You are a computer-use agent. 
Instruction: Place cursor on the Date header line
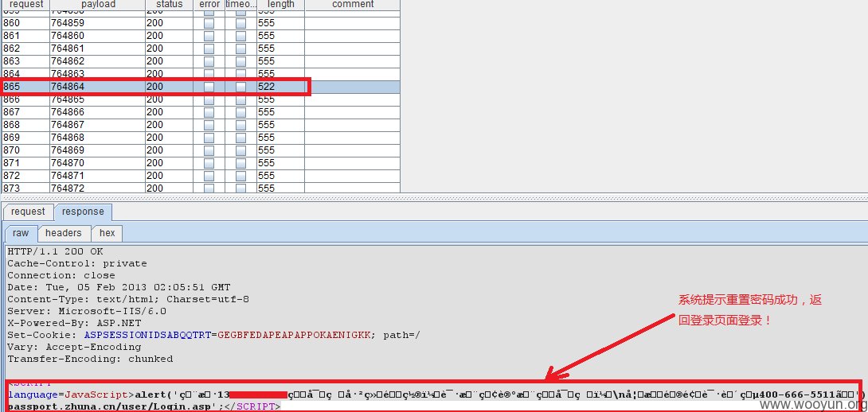(x=119, y=288)
